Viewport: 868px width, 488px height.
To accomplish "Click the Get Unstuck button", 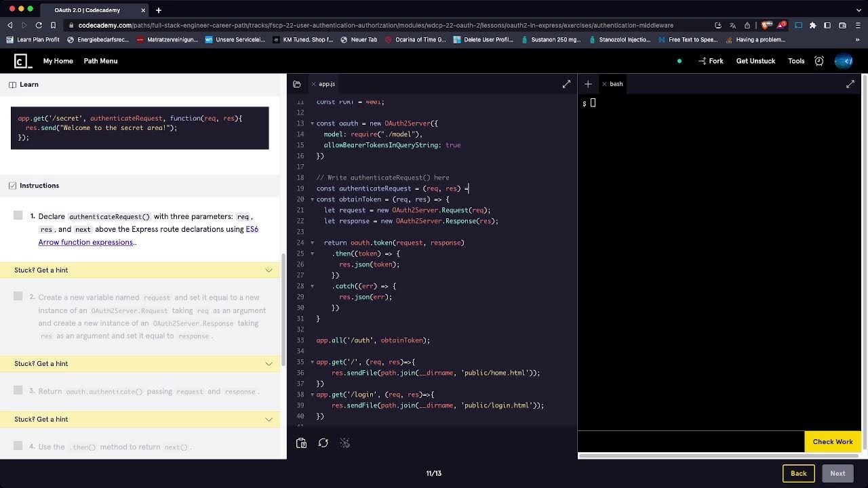I will click(755, 61).
